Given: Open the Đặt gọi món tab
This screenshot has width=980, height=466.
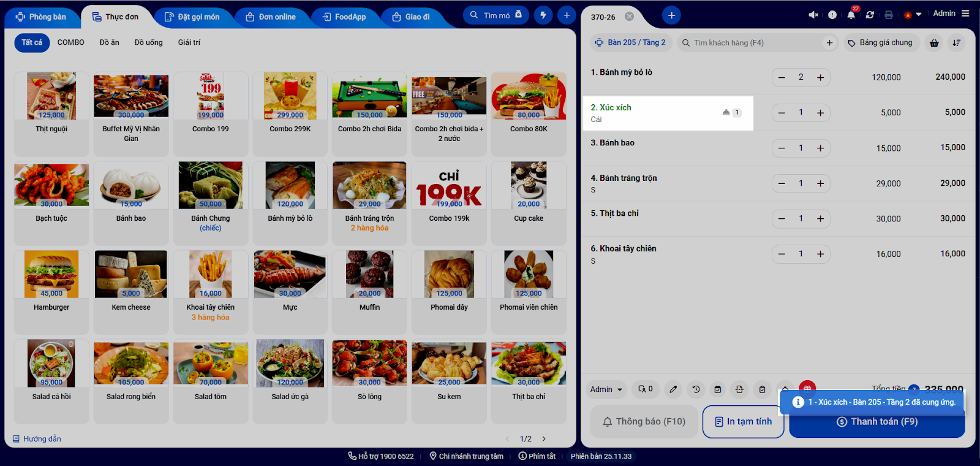Looking at the screenshot, I should click(x=192, y=17).
